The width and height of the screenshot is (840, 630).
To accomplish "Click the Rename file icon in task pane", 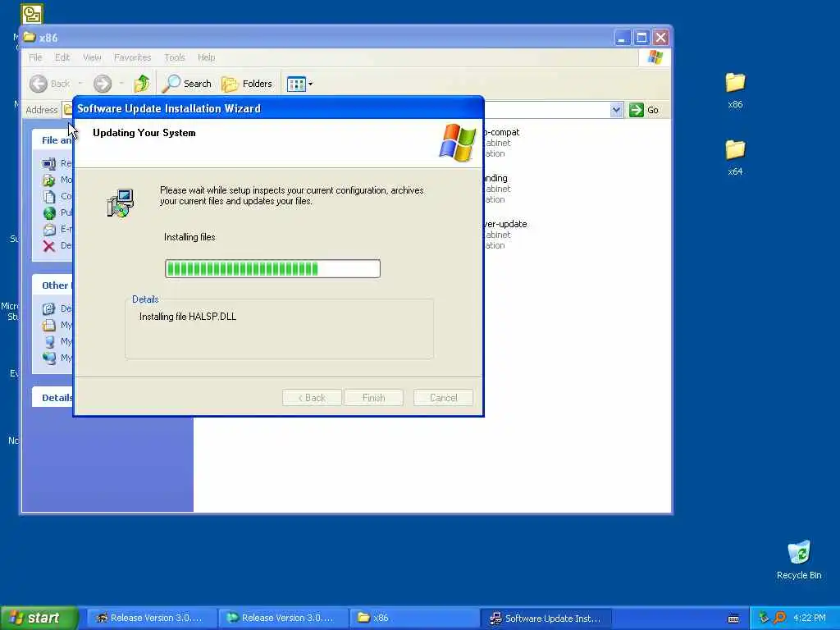I will (48, 163).
